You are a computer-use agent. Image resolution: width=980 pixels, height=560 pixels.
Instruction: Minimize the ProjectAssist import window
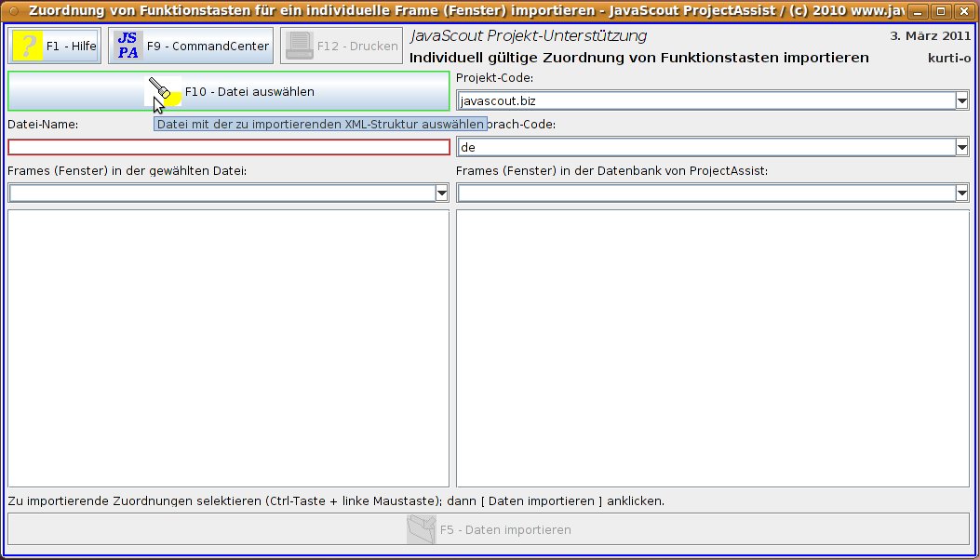pyautogui.click(x=917, y=12)
